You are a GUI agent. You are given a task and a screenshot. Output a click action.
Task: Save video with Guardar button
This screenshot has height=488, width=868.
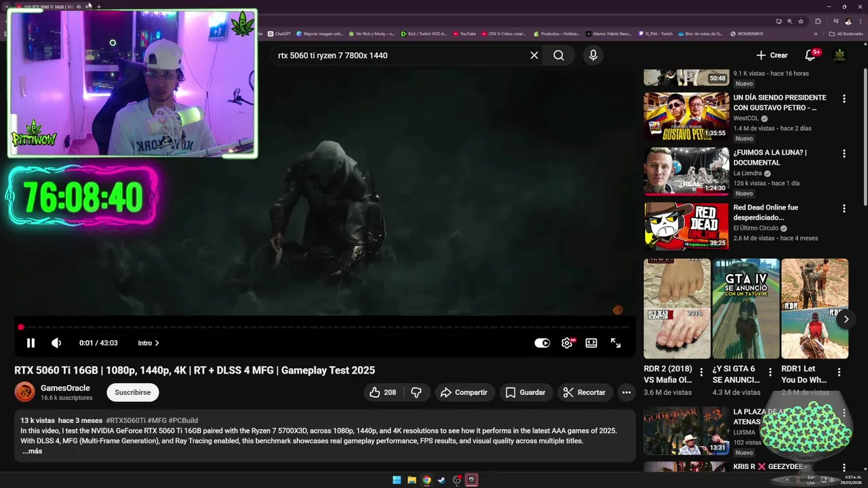tap(525, 392)
